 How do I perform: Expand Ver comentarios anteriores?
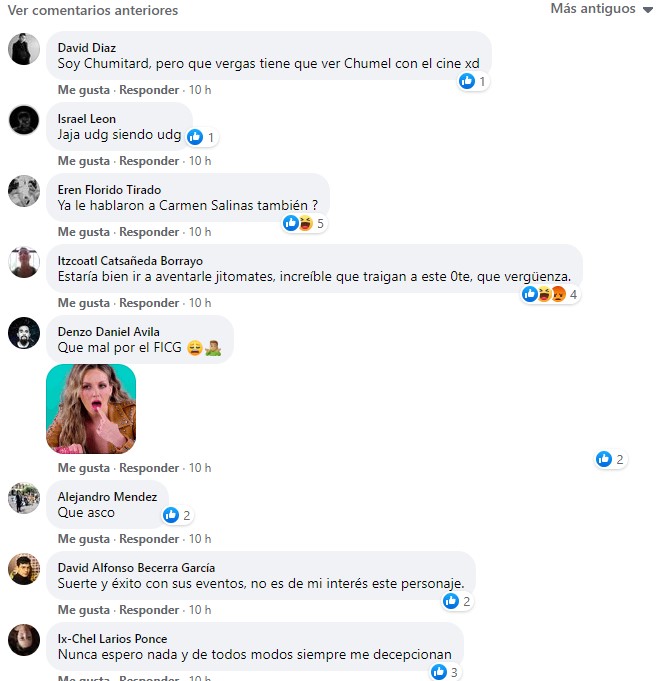[93, 10]
